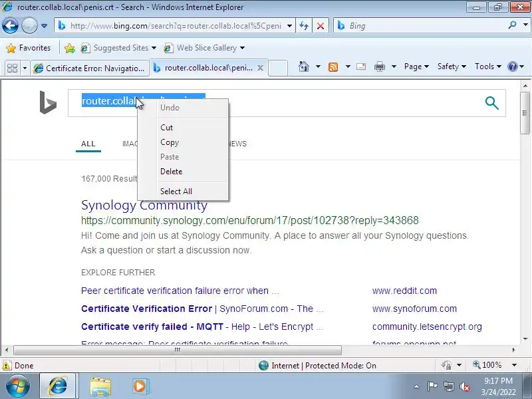Screen dimensions: 532x399
Task: Click Internet Protected Mode status text
Action: (x=324, y=365)
